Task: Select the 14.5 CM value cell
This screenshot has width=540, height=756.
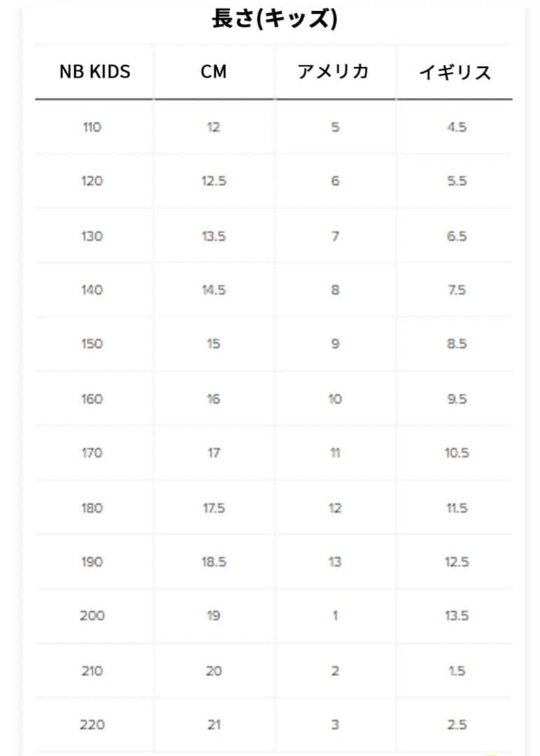Action: (214, 290)
